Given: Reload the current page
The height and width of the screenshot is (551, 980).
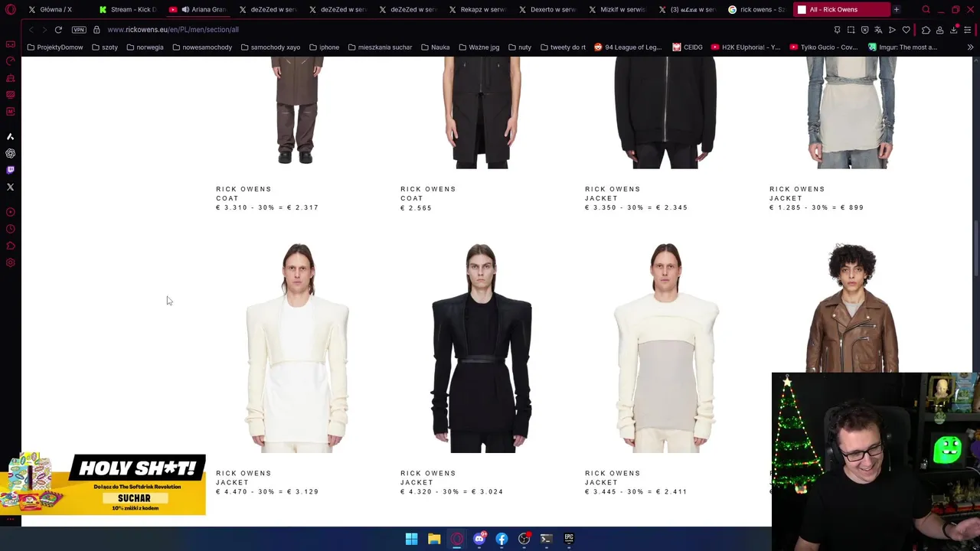Looking at the screenshot, I should point(58,29).
